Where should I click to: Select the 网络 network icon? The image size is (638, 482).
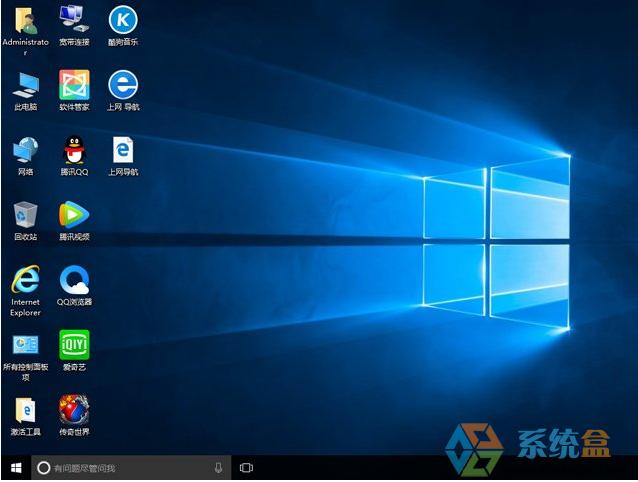point(25,150)
